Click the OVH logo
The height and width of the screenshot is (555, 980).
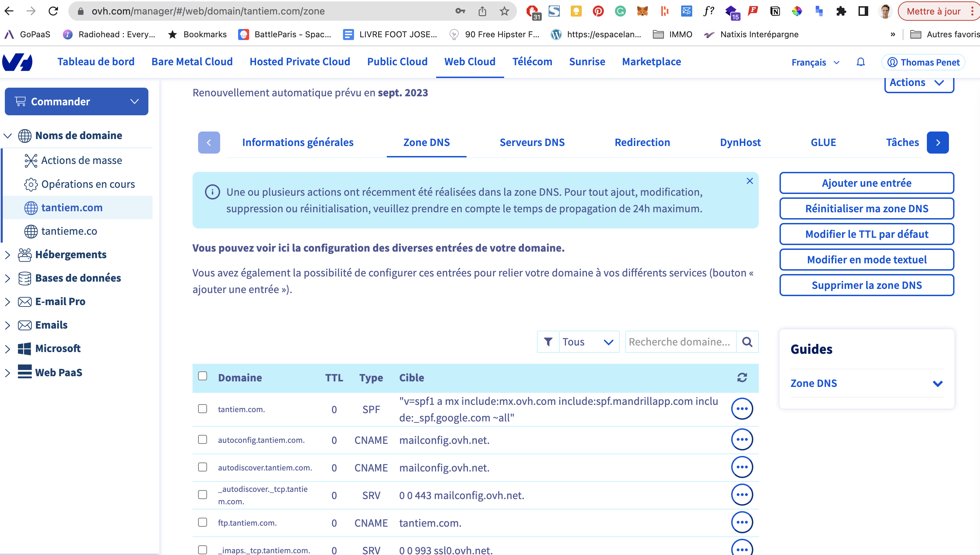pos(18,62)
